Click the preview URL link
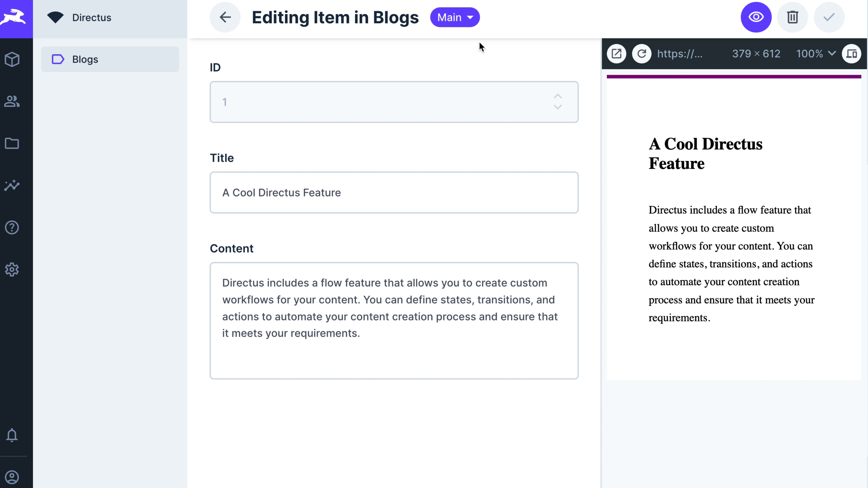Image resolution: width=868 pixels, height=488 pixels. pyautogui.click(x=680, y=54)
